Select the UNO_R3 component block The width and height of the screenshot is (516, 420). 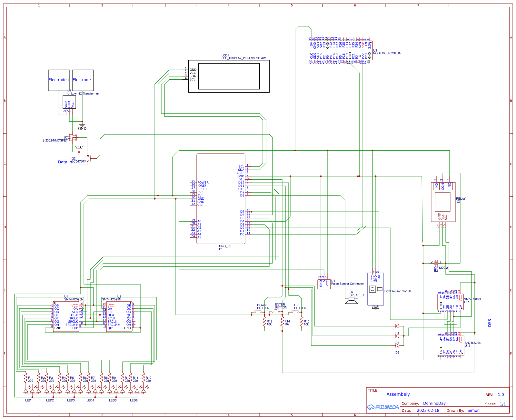click(221, 198)
